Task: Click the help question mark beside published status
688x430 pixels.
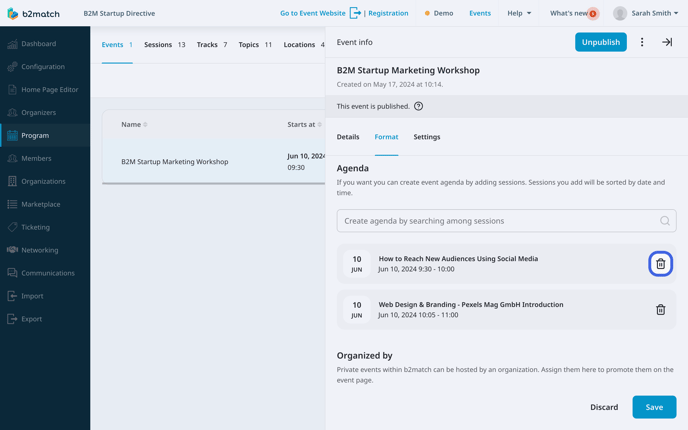Action: [x=419, y=106]
